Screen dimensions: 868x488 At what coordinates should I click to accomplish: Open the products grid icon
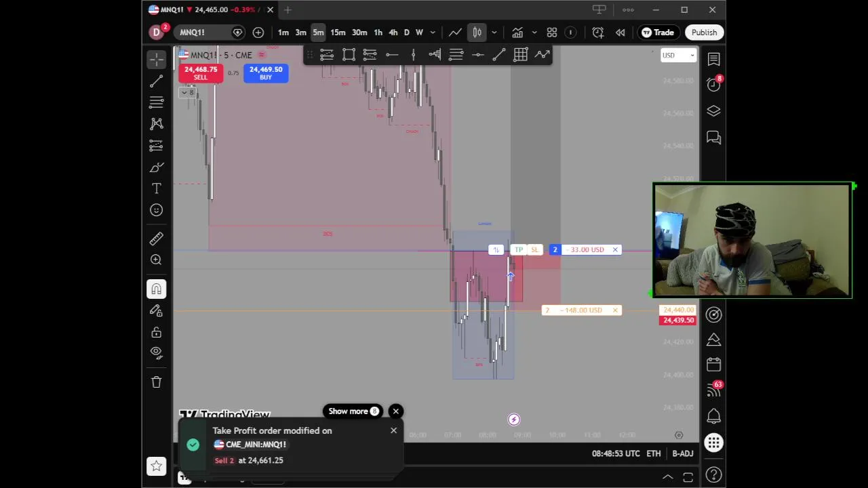pos(713,443)
